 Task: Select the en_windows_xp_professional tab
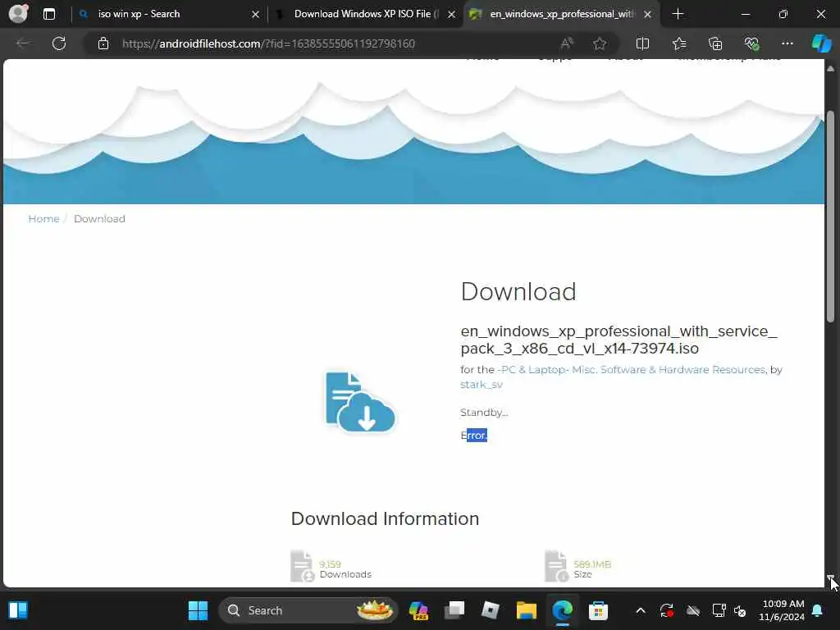click(x=561, y=14)
